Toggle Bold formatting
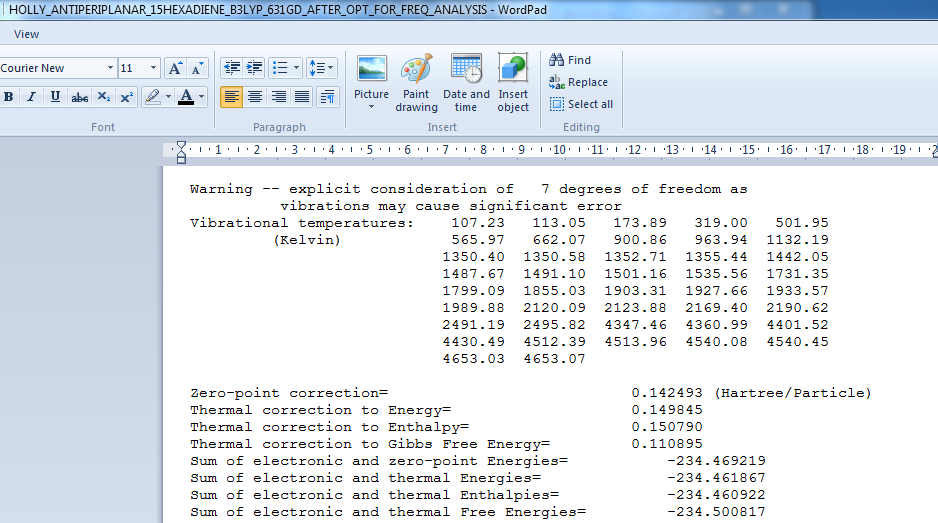The image size is (938, 523). click(8, 97)
